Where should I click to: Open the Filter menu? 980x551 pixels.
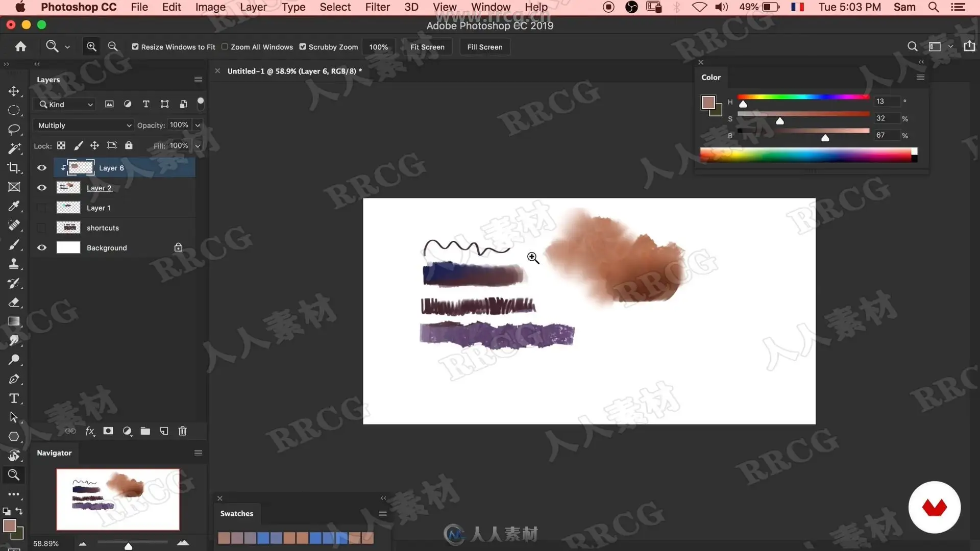[377, 7]
